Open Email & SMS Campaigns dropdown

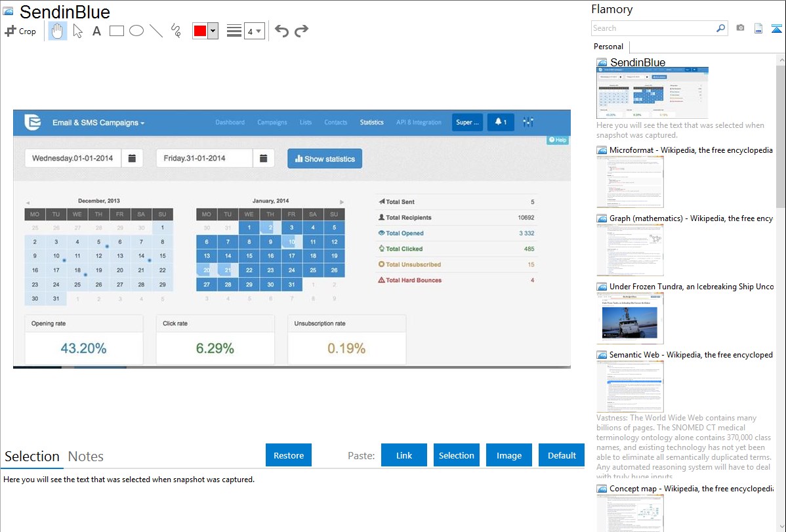coord(98,123)
